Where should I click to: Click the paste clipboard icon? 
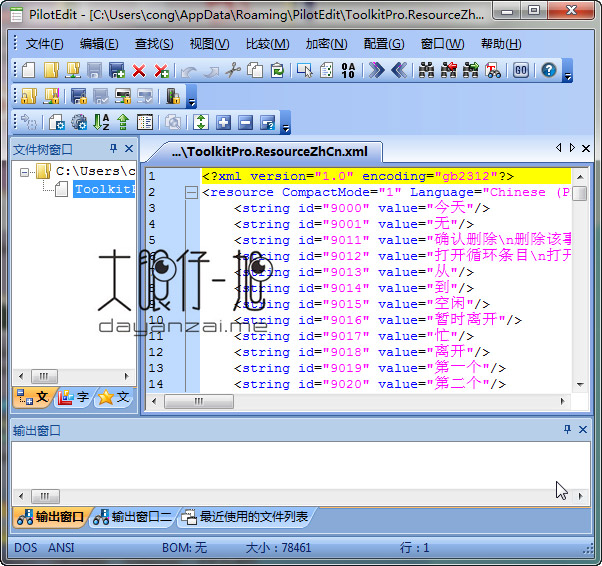[x=277, y=70]
